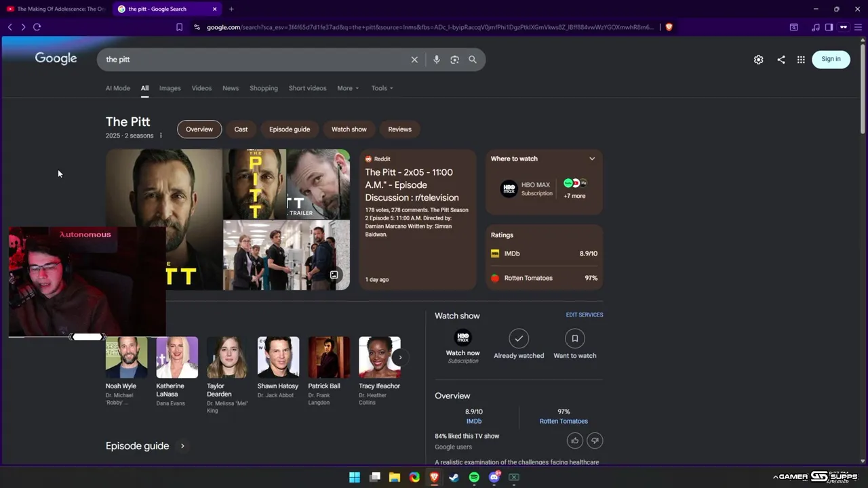868x488 pixels.
Task: Open Noah Wyle cast photo
Action: (x=126, y=357)
